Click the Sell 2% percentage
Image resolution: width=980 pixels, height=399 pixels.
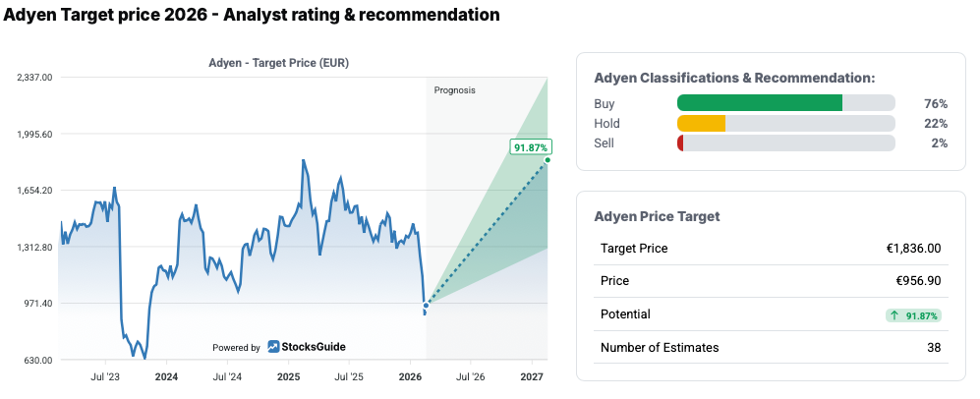point(939,143)
